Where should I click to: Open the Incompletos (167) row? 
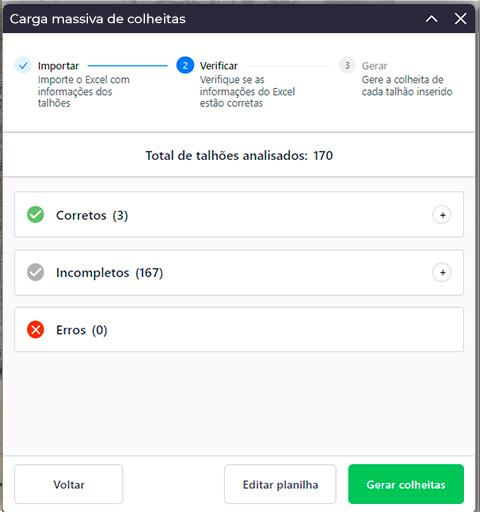(239, 272)
